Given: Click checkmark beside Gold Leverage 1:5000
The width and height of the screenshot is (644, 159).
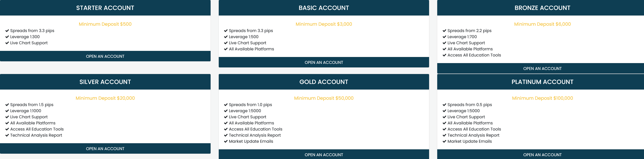Looking at the screenshot, I should 226,111.
